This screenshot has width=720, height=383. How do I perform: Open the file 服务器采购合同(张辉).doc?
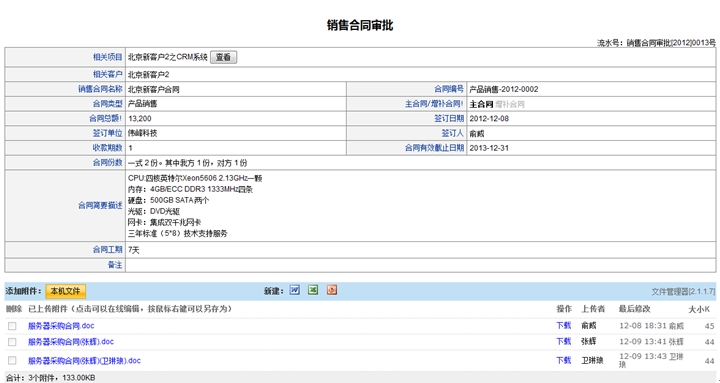click(x=71, y=342)
